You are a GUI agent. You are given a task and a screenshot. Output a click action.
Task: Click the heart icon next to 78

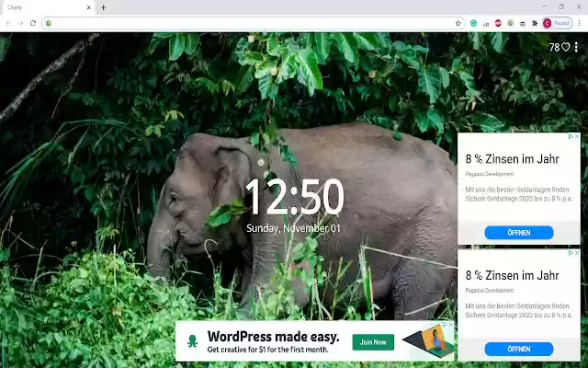point(566,47)
